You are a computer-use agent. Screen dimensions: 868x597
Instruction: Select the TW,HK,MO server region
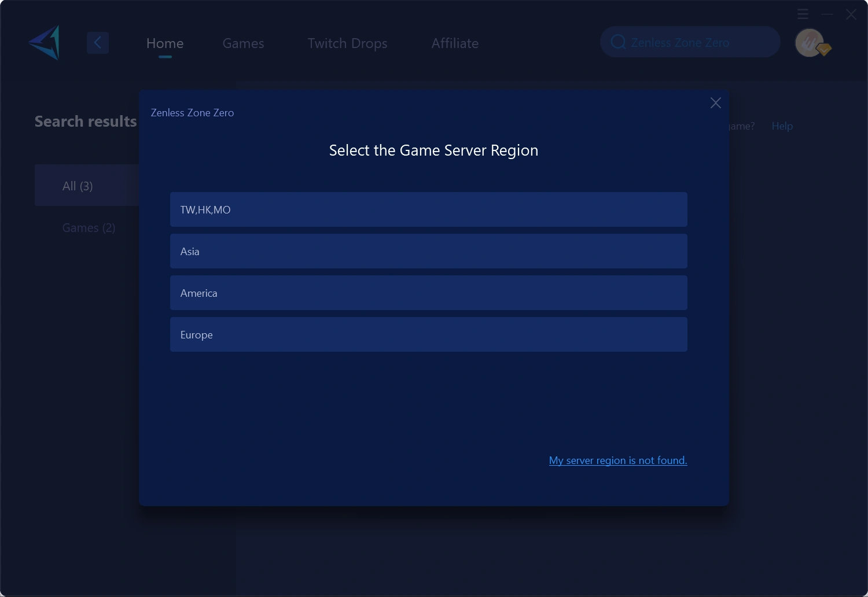(x=428, y=209)
